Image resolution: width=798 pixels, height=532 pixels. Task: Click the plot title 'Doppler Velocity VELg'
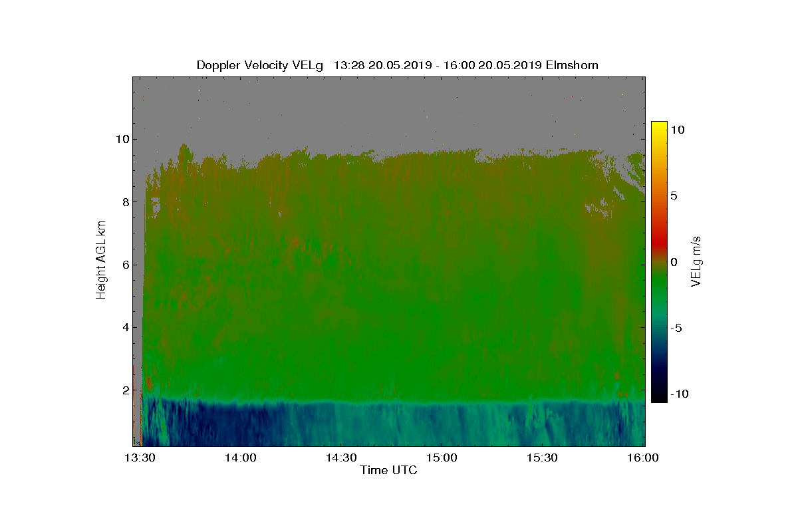260,65
